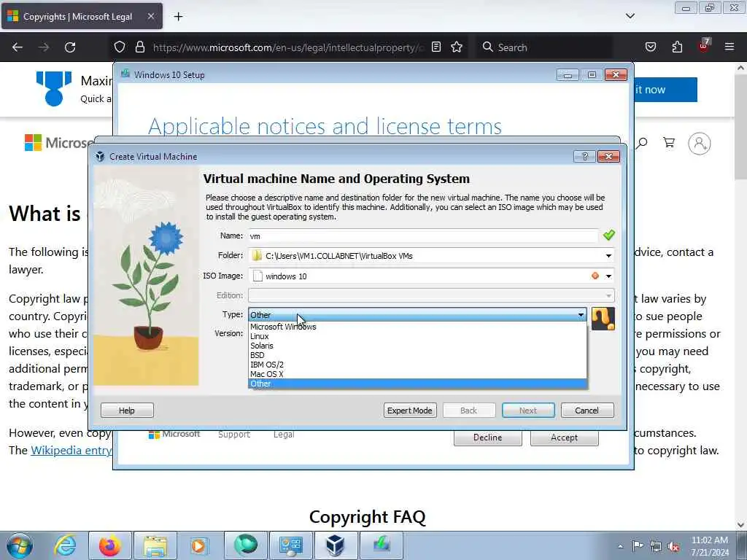The width and height of the screenshot is (747, 560).
Task: Bookmark this page with star icon
Action: point(457,47)
